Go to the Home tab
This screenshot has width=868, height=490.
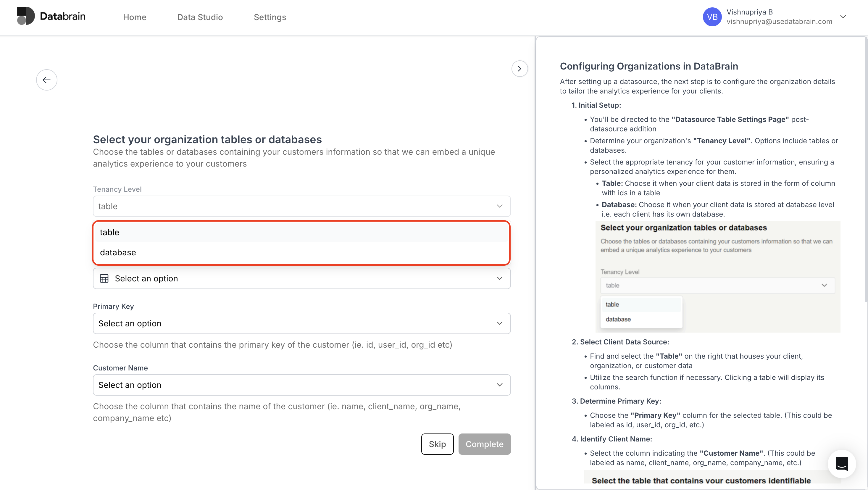click(x=134, y=17)
